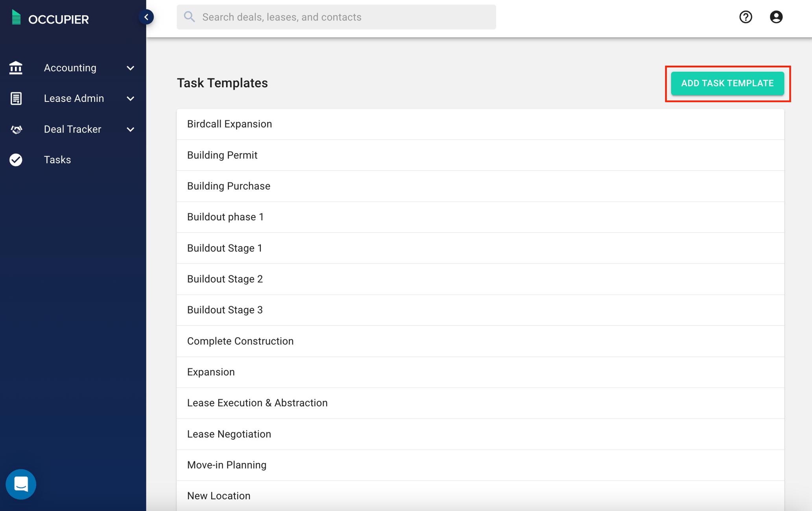Click the Occupier logo
Screen dimensions: 812x511
pyautogui.click(x=49, y=18)
